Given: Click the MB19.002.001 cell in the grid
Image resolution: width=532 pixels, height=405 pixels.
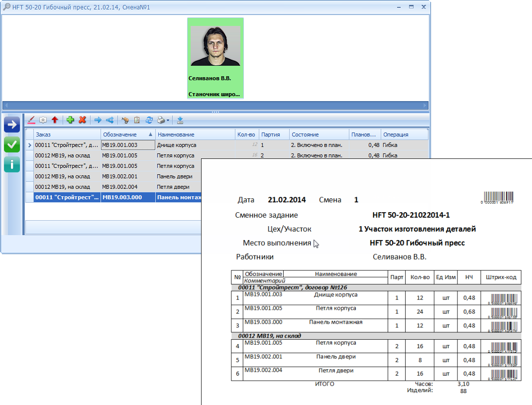Looking at the screenshot, I should pyautogui.click(x=128, y=176).
